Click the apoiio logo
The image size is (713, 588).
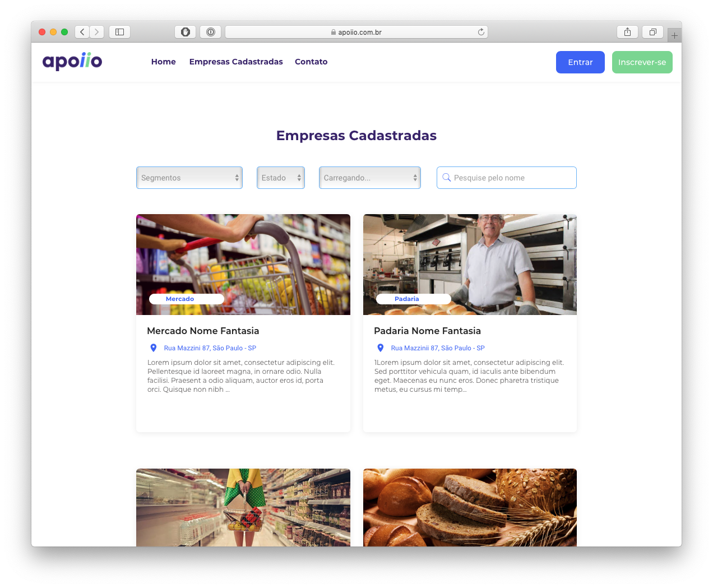(72, 61)
